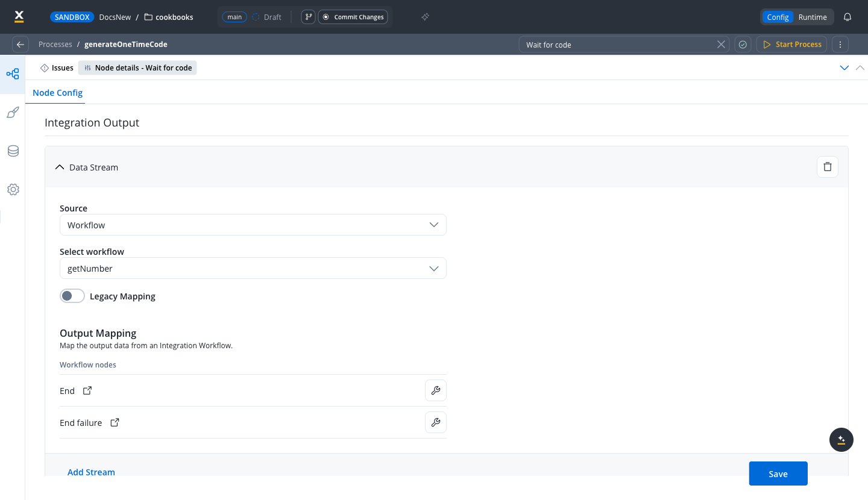Click wrench icon for End failure row
The height and width of the screenshot is (500, 868).
tap(436, 422)
